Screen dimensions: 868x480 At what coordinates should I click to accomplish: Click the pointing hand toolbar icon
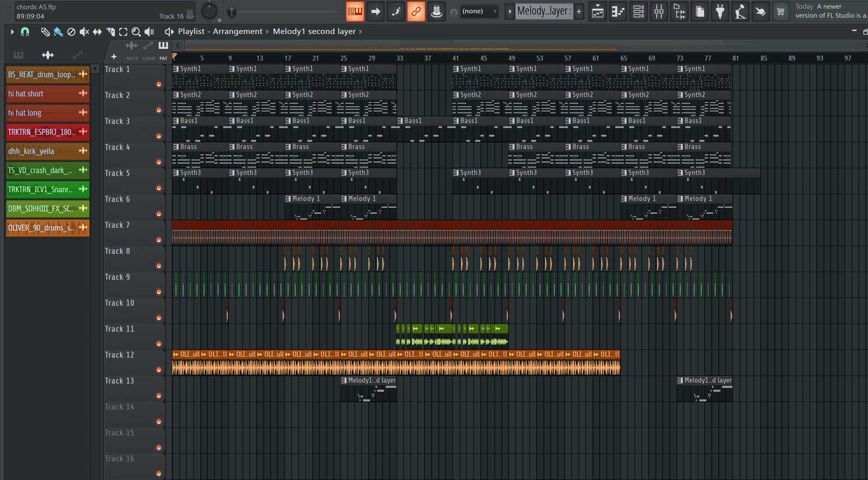(761, 11)
